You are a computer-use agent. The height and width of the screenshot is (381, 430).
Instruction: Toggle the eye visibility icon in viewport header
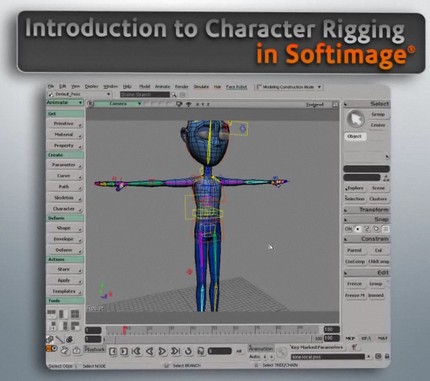click(188, 104)
